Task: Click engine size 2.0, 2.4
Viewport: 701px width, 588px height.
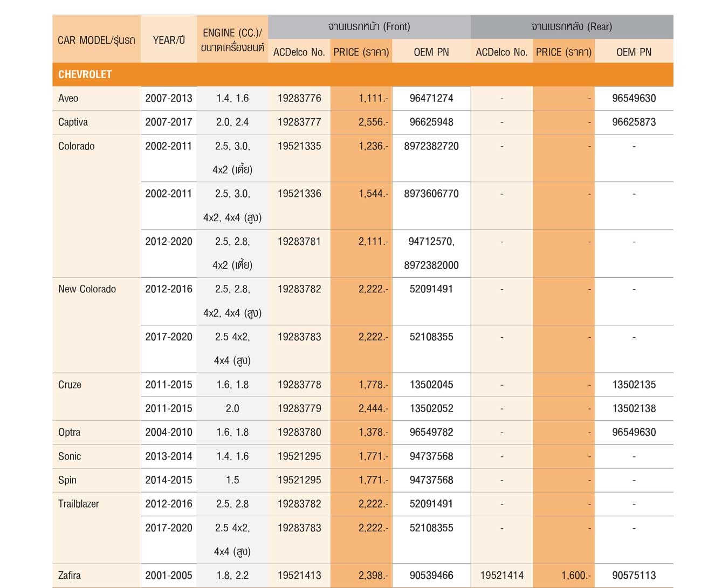Action: click(x=232, y=122)
